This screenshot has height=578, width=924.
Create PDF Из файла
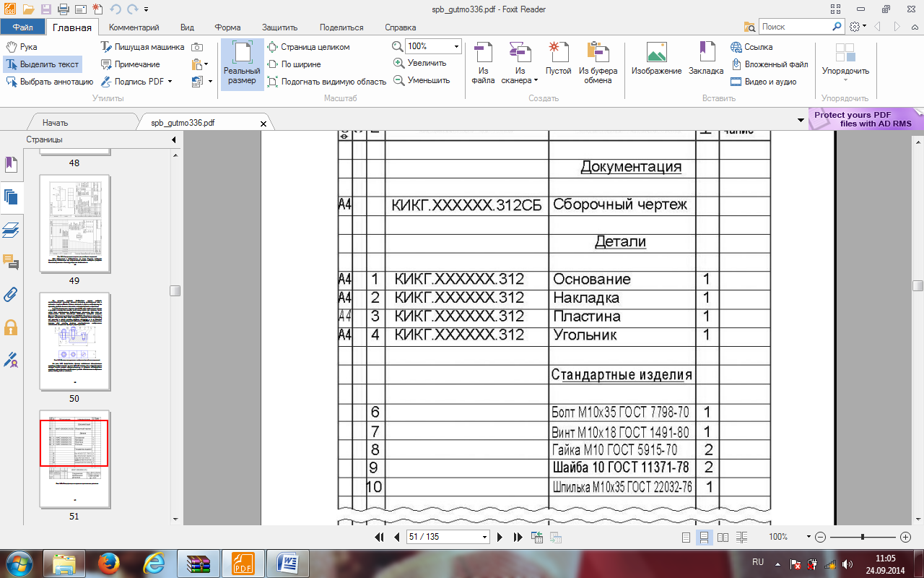(484, 64)
